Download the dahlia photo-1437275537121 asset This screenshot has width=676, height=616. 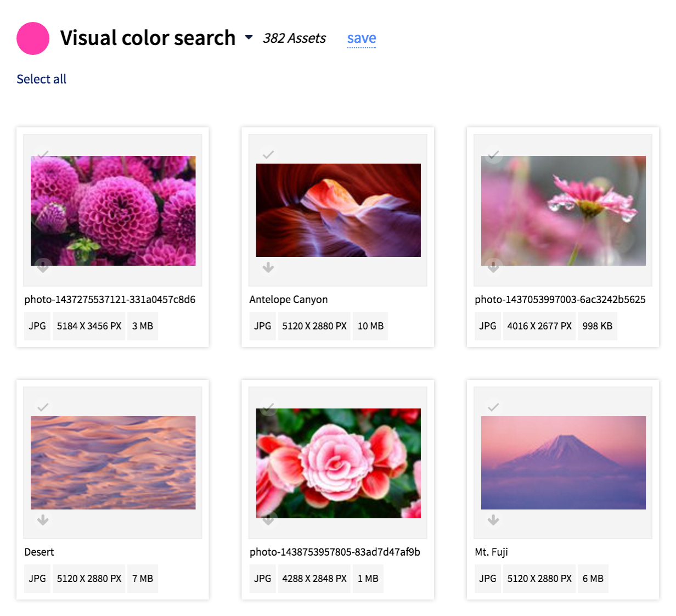coord(43,267)
